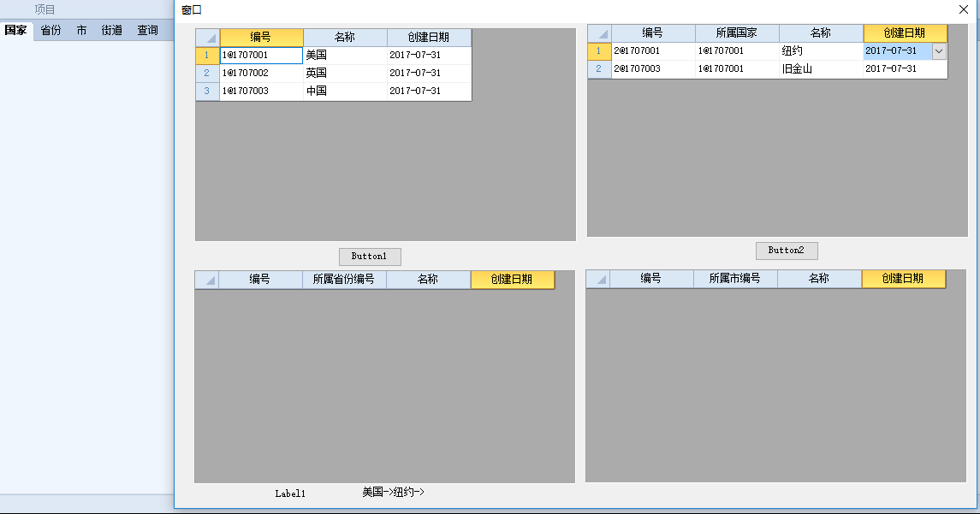Switch to the 省份 tab
The image size is (980, 514).
(x=50, y=30)
